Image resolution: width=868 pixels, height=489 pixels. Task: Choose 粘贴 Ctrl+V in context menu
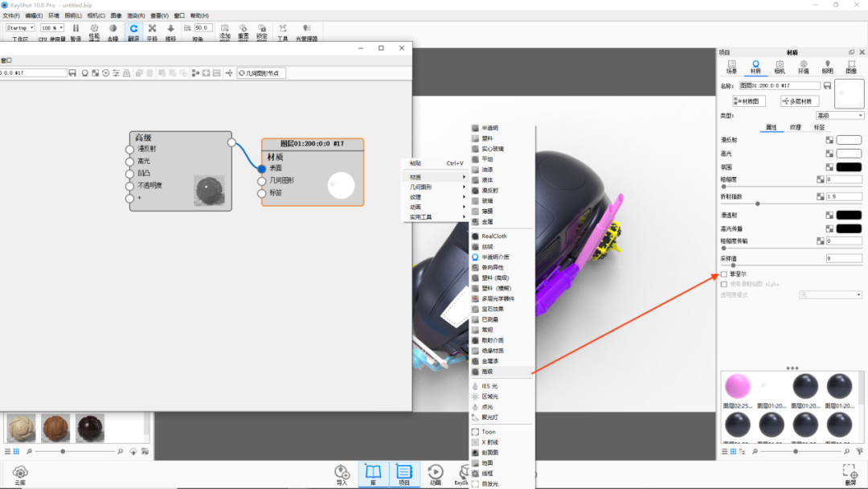pyautogui.click(x=436, y=163)
